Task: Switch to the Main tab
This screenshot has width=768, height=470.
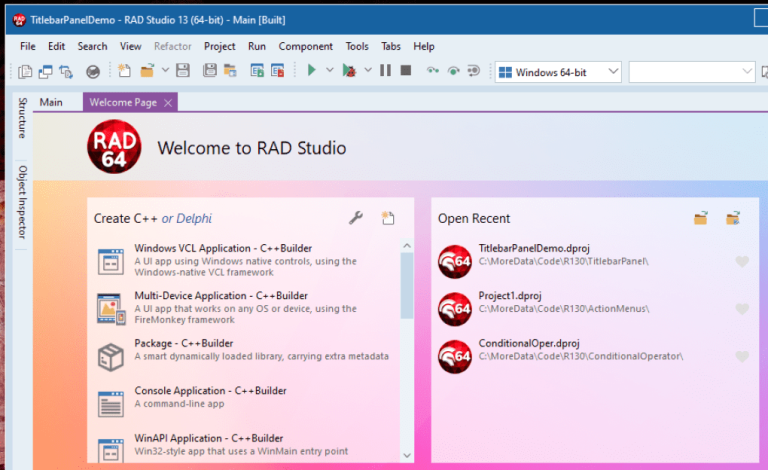Action: click(51, 102)
